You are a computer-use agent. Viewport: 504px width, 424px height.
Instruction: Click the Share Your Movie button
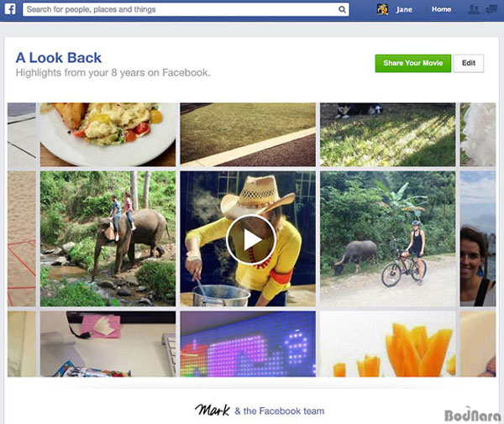pos(413,63)
